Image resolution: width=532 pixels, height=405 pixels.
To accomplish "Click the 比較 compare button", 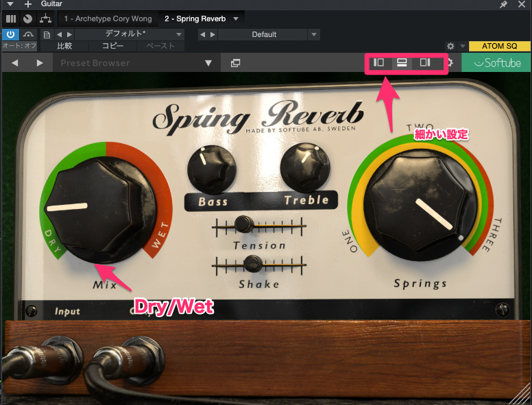I will (x=64, y=46).
